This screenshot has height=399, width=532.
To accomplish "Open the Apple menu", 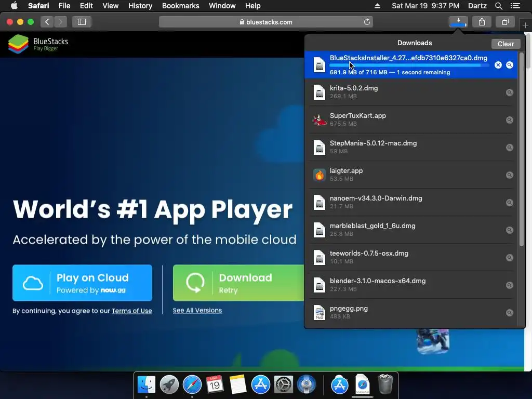I will [x=14, y=6].
